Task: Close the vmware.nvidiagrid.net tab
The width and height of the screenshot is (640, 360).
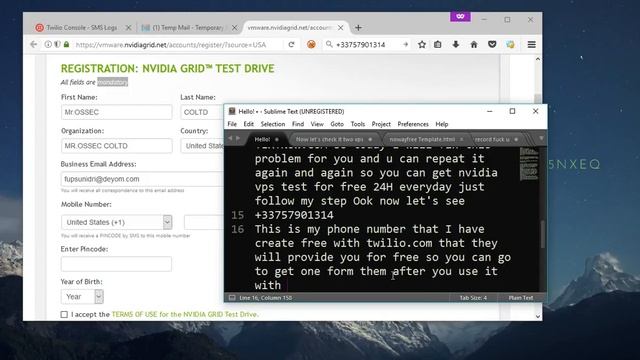Action: [340, 28]
